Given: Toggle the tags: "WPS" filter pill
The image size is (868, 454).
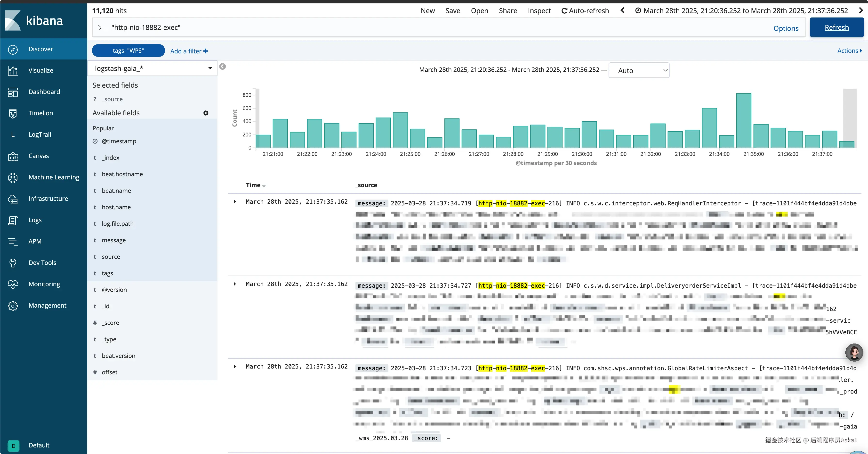Looking at the screenshot, I should 128,50.
